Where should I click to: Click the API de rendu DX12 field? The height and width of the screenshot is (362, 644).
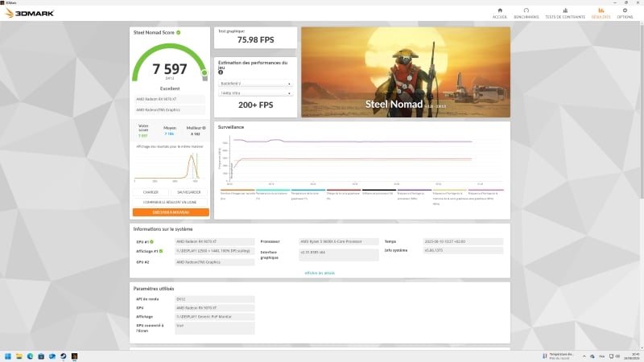pyautogui.click(x=214, y=299)
